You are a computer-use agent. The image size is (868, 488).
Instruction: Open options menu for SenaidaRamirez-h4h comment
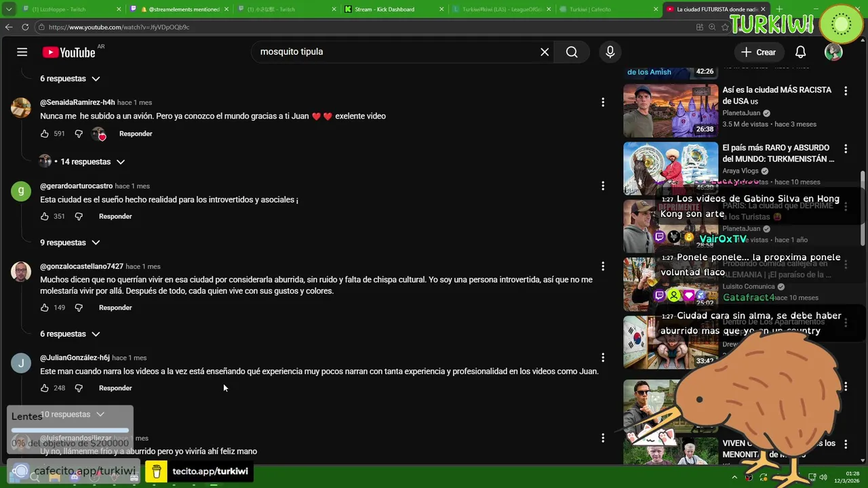(603, 102)
